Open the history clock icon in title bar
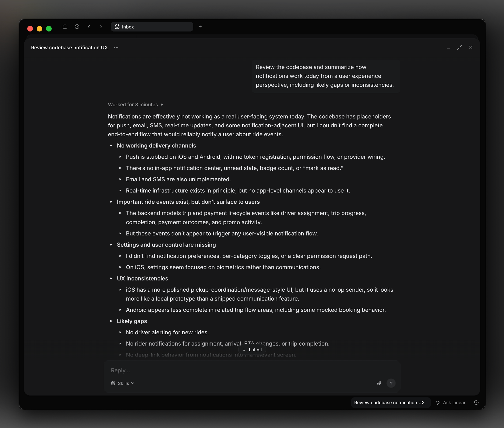The height and width of the screenshot is (428, 504). [x=77, y=27]
